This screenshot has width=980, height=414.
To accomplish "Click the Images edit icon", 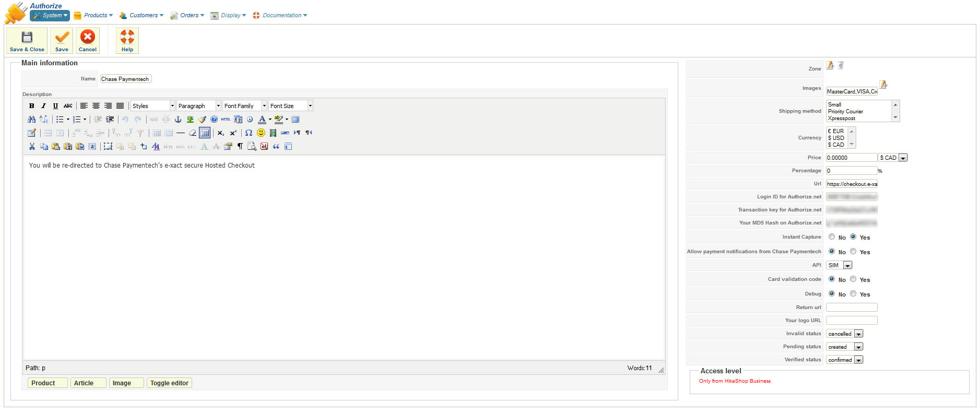I will (883, 85).
